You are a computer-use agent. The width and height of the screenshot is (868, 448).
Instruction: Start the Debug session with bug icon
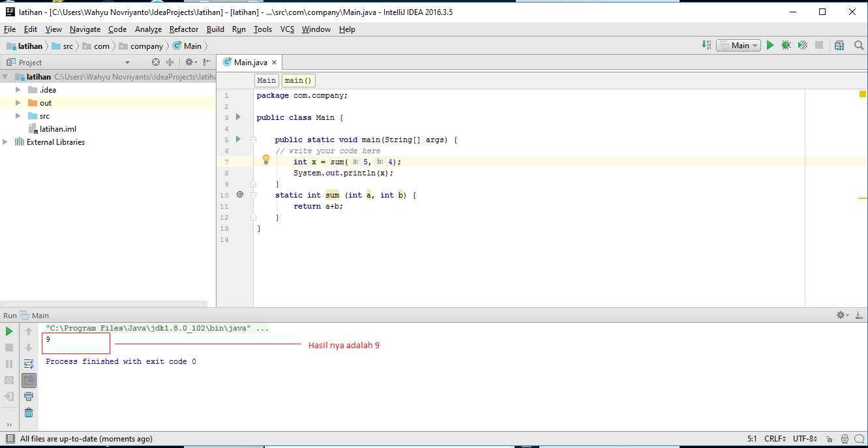pyautogui.click(x=786, y=46)
